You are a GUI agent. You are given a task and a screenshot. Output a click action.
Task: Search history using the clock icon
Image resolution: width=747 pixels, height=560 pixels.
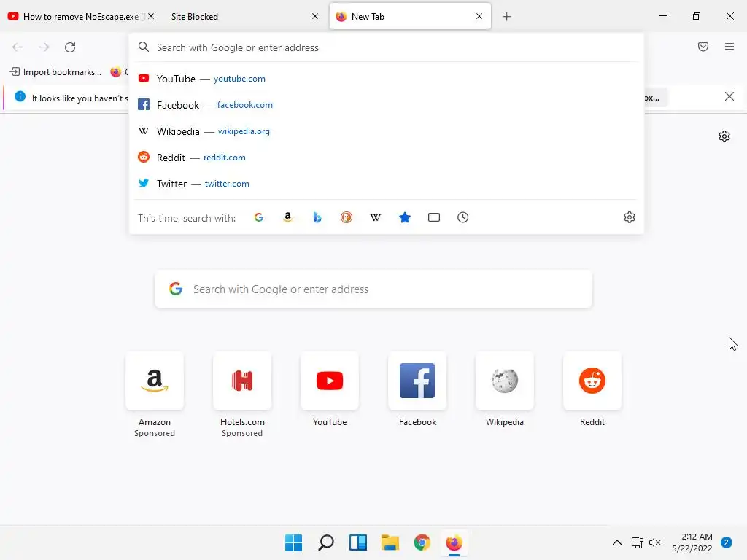pyautogui.click(x=463, y=217)
